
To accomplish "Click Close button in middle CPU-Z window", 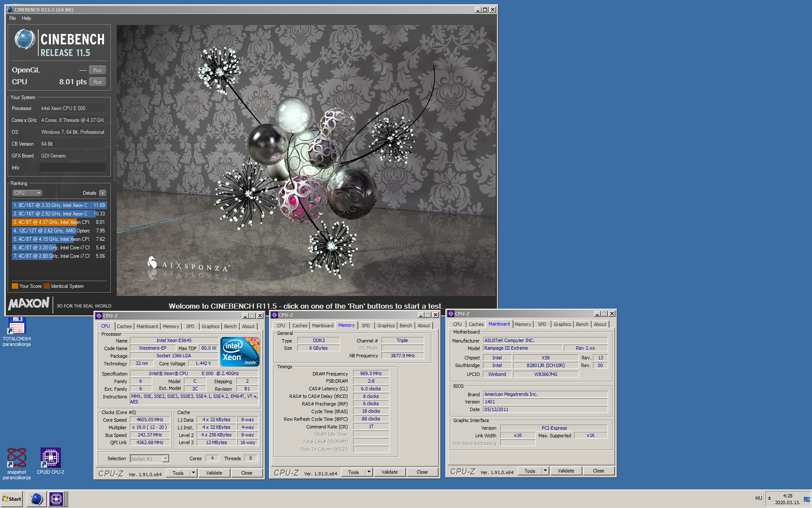I will click(422, 472).
